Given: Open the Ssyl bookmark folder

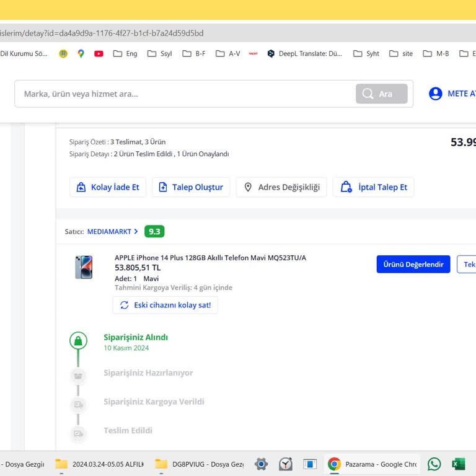Looking at the screenshot, I should [x=160, y=54].
